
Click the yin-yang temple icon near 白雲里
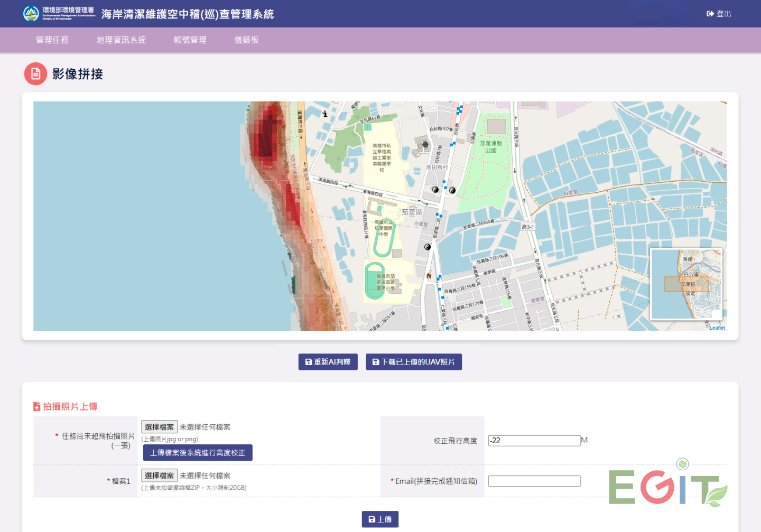[x=428, y=247]
